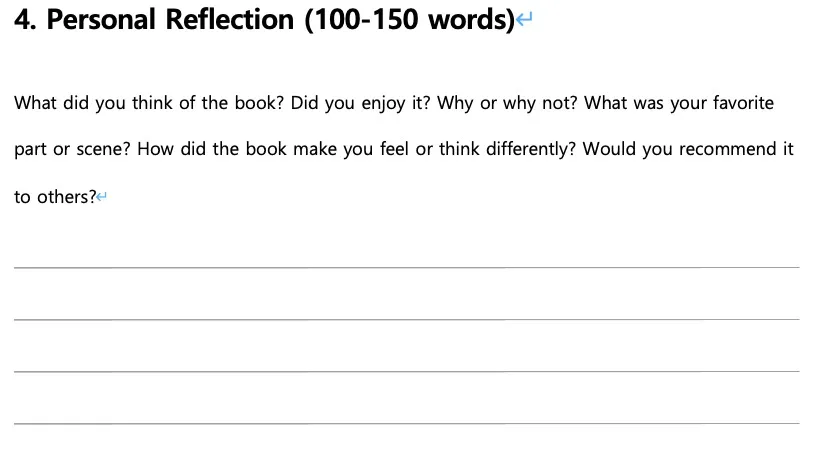
Task: Click the word "scene?" in the second line
Action: pyautogui.click(x=104, y=150)
